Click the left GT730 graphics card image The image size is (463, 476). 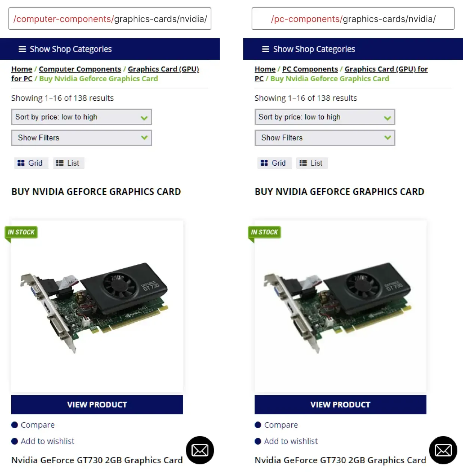(97, 307)
